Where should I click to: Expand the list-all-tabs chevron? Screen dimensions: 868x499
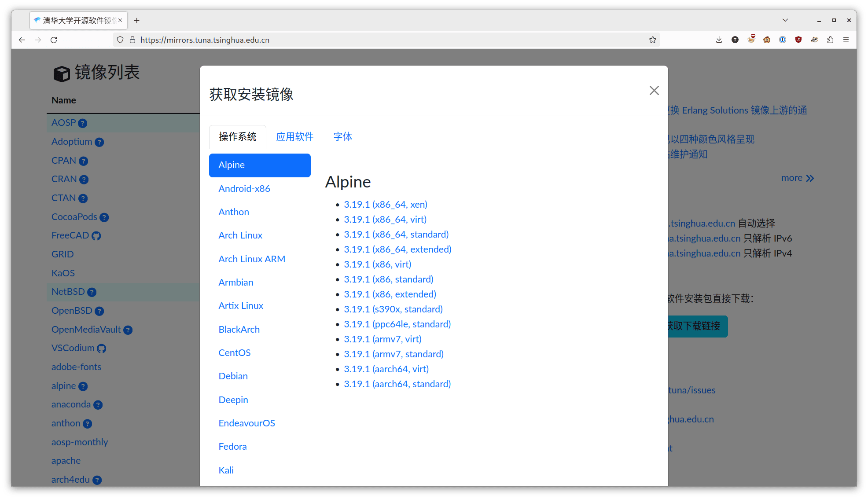(785, 20)
